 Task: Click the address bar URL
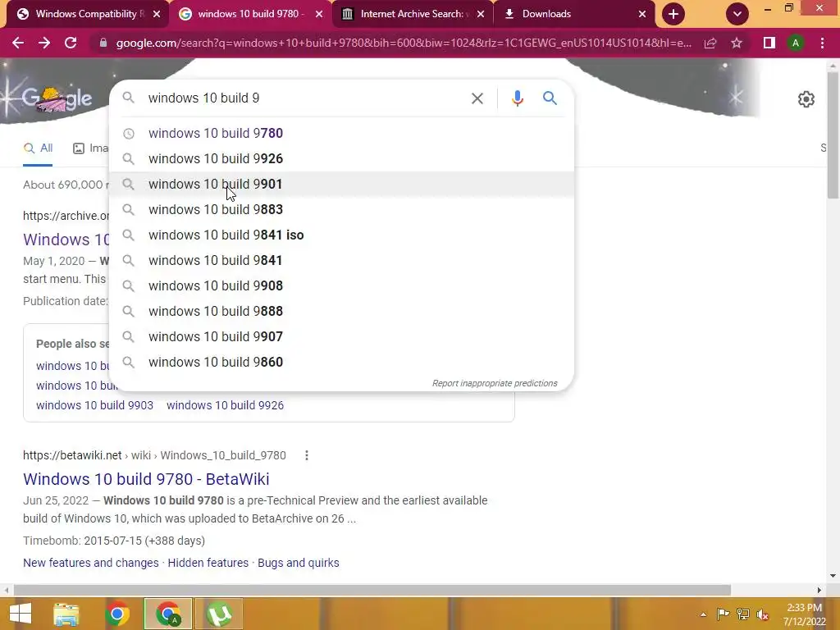[x=403, y=43]
